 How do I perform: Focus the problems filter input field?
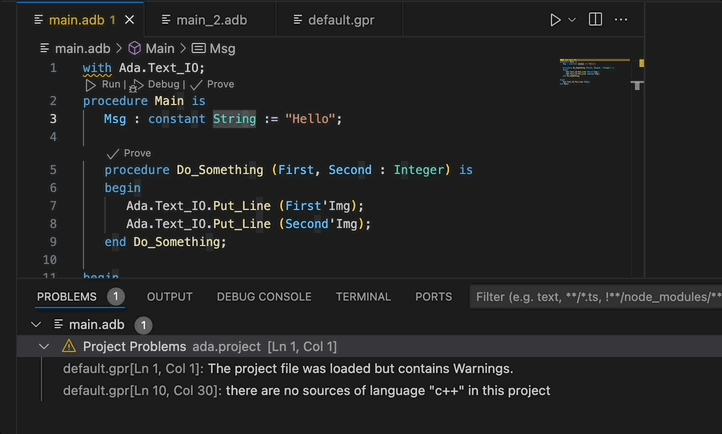(596, 297)
